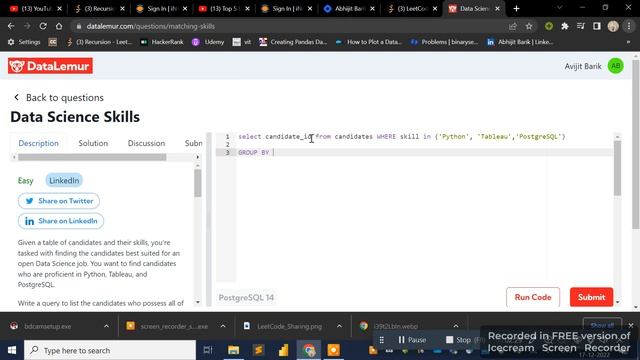Pause the Icecream screen recording
This screenshot has width=640, height=360.
pyautogui.click(x=412, y=340)
